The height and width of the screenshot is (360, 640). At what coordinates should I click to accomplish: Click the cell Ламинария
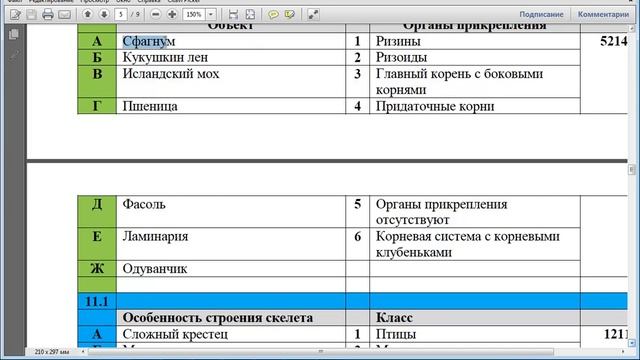click(x=155, y=236)
